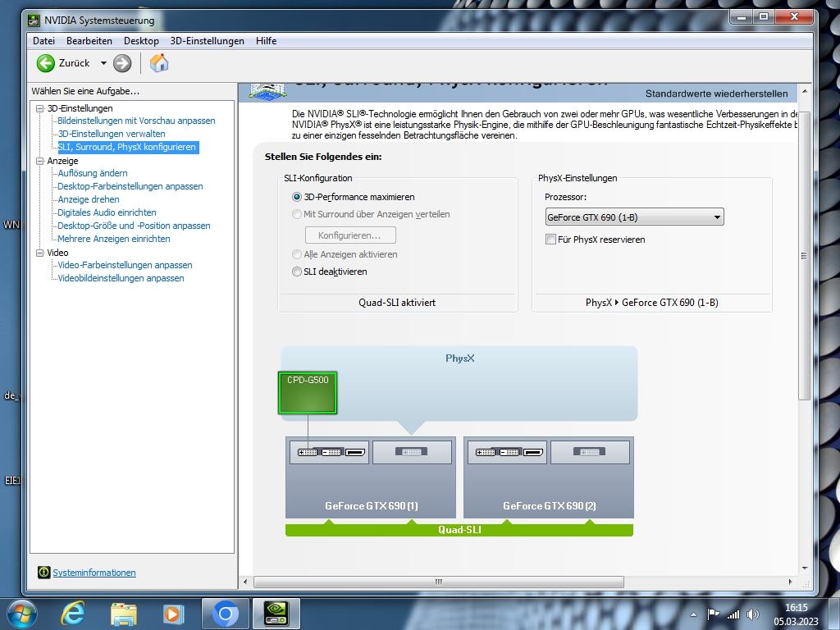Open the 3D-Einstellungen menu

208,41
